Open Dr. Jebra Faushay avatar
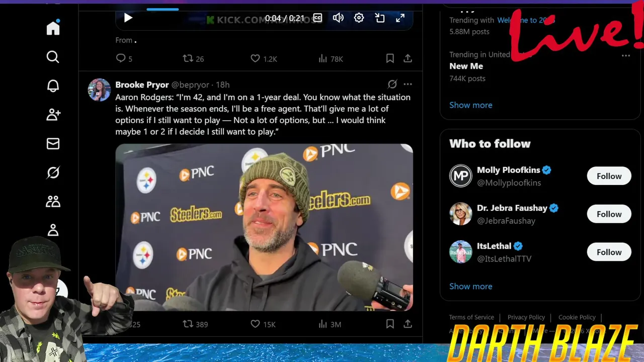 460,214
